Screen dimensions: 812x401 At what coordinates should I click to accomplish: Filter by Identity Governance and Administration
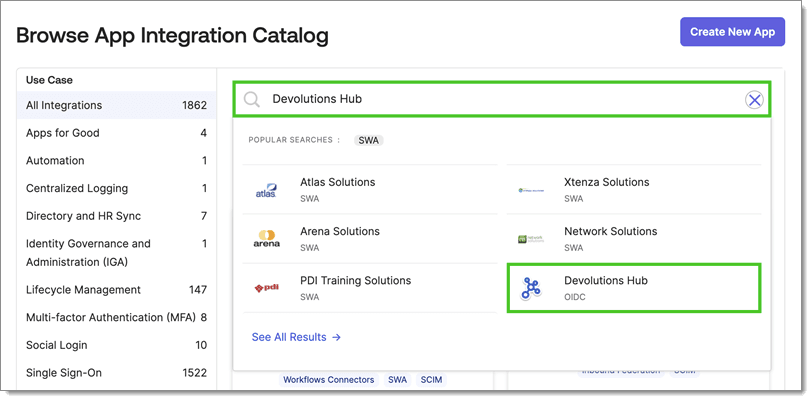point(117,253)
